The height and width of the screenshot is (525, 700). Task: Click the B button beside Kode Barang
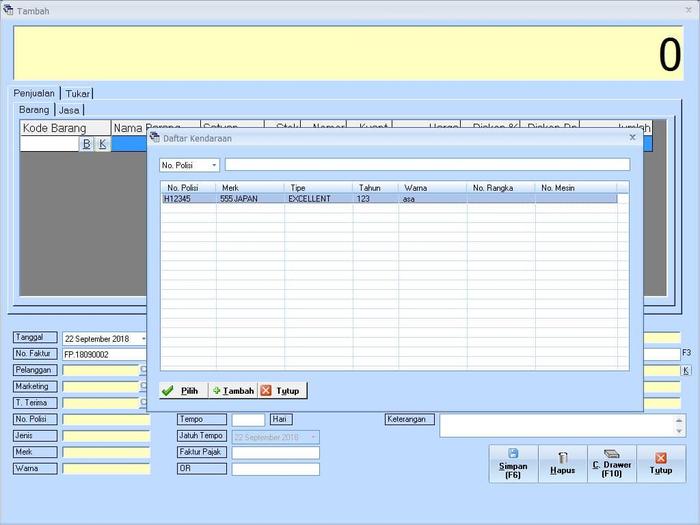coord(86,144)
